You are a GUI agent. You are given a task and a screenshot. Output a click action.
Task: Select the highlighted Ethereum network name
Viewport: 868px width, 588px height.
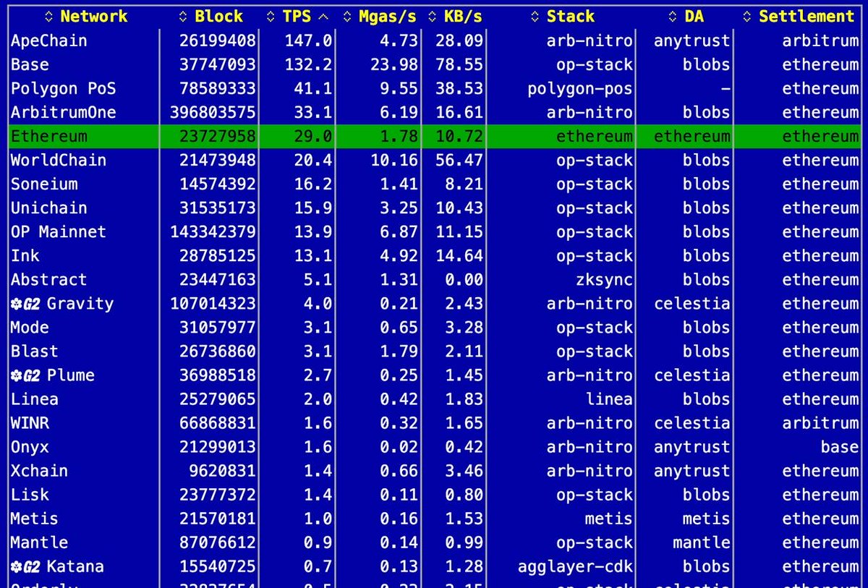(x=48, y=137)
